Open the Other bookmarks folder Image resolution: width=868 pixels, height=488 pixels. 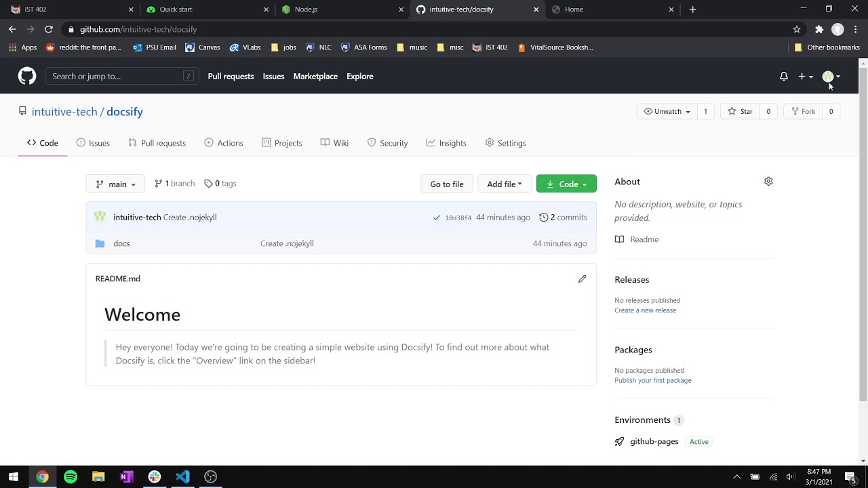pos(827,47)
